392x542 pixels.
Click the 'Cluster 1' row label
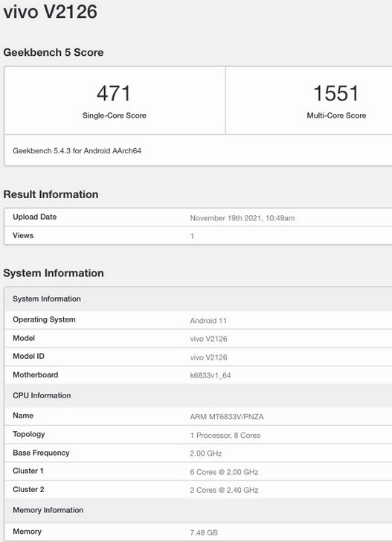tap(28, 471)
